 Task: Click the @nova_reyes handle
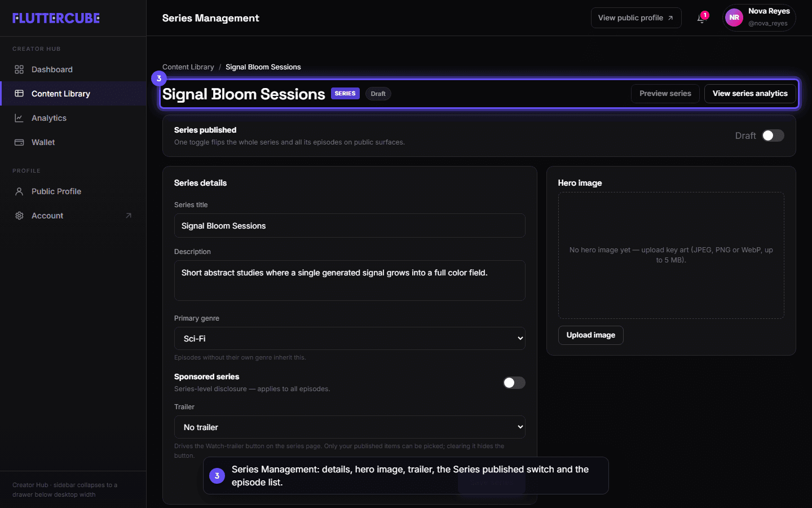[x=768, y=24]
